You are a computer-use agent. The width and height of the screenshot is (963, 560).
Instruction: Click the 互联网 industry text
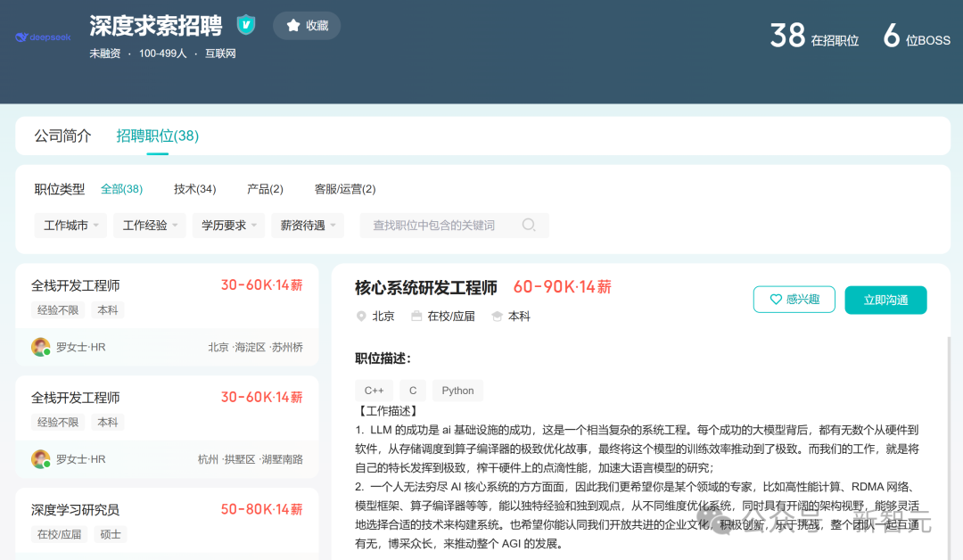(x=220, y=54)
